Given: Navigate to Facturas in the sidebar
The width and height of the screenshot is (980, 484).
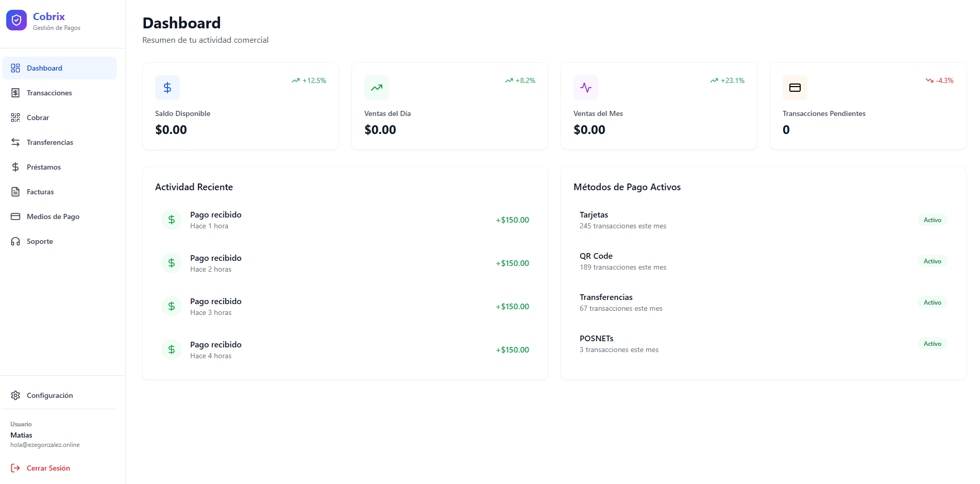Looking at the screenshot, I should coord(40,192).
